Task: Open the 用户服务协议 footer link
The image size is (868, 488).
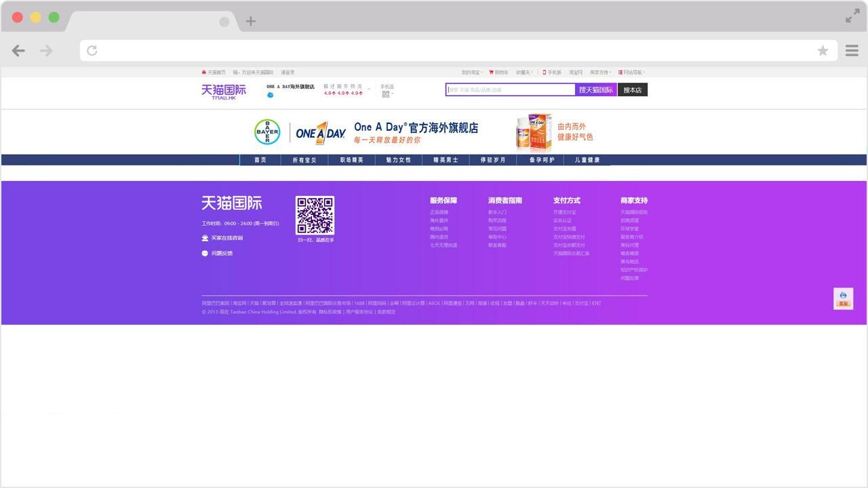Action: (359, 312)
